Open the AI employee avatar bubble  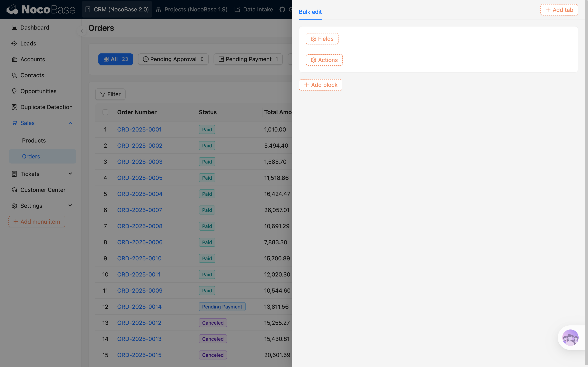pos(570,338)
